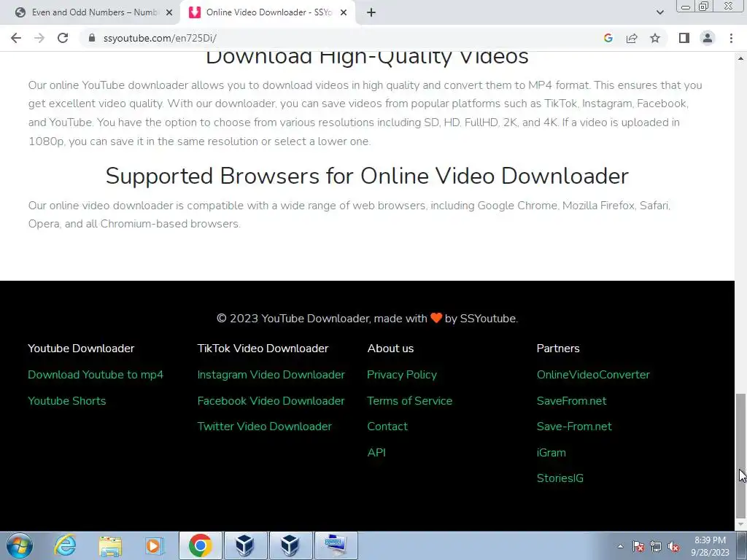Image resolution: width=747 pixels, height=560 pixels.
Task: Click the Partners footer heading
Action: (558, 349)
